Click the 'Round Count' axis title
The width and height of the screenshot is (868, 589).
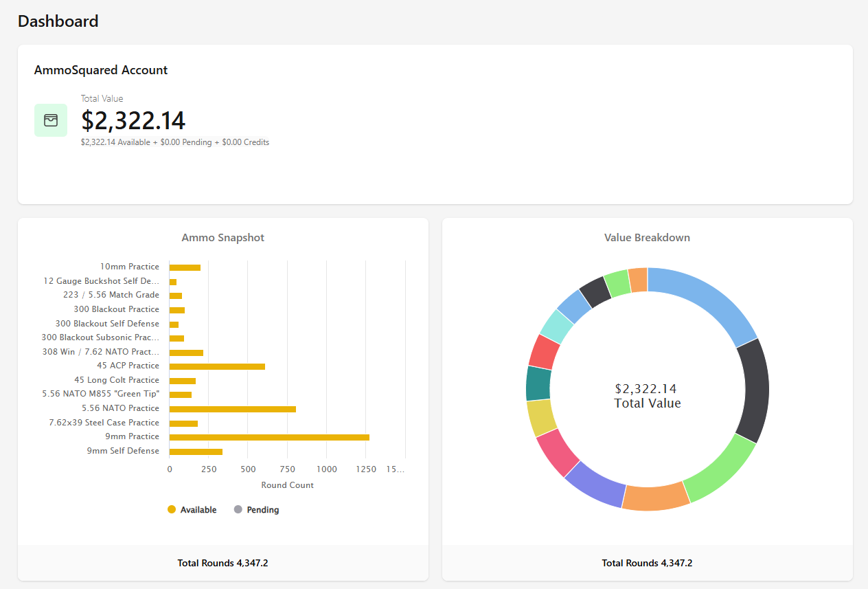(x=288, y=485)
